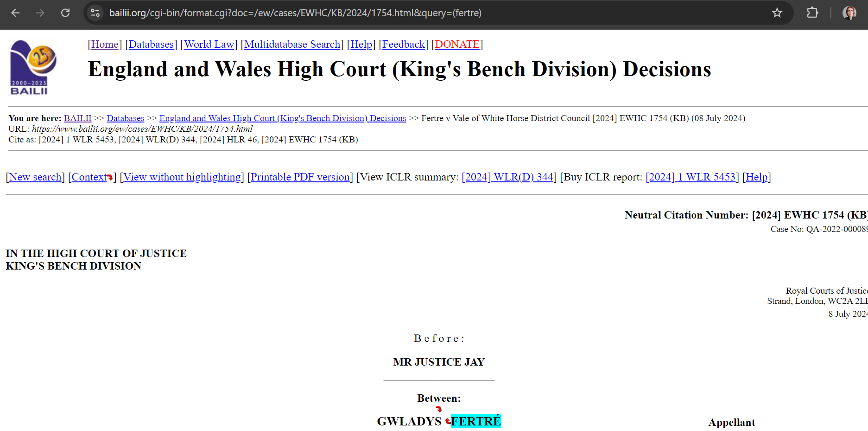The height and width of the screenshot is (431, 868).
Task: Open the King's Bench Division Decisions breadcrumb
Action: 282,118
